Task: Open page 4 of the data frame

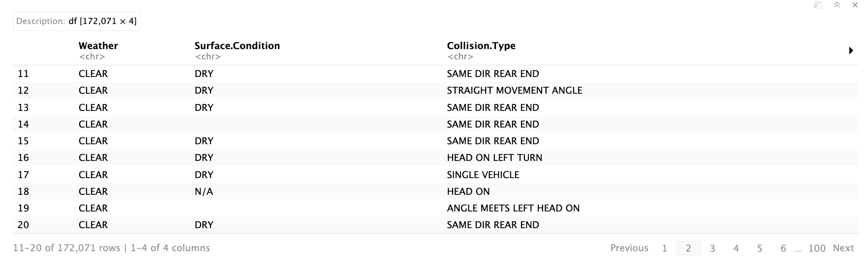Action: click(736, 248)
